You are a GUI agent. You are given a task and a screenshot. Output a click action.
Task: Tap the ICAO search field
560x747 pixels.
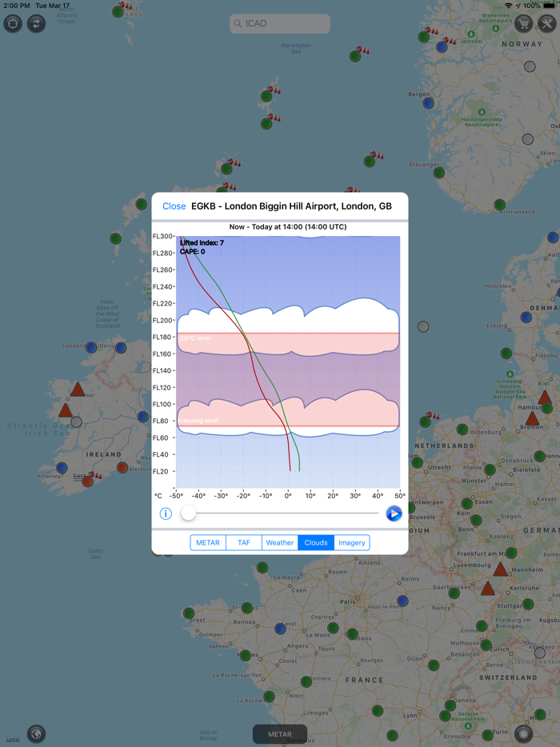[x=280, y=23]
